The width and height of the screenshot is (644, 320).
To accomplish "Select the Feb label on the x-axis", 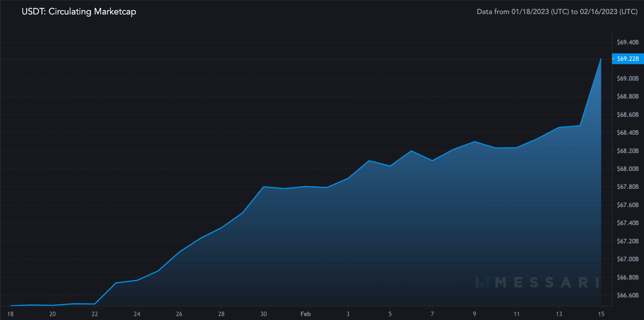I will click(x=305, y=314).
